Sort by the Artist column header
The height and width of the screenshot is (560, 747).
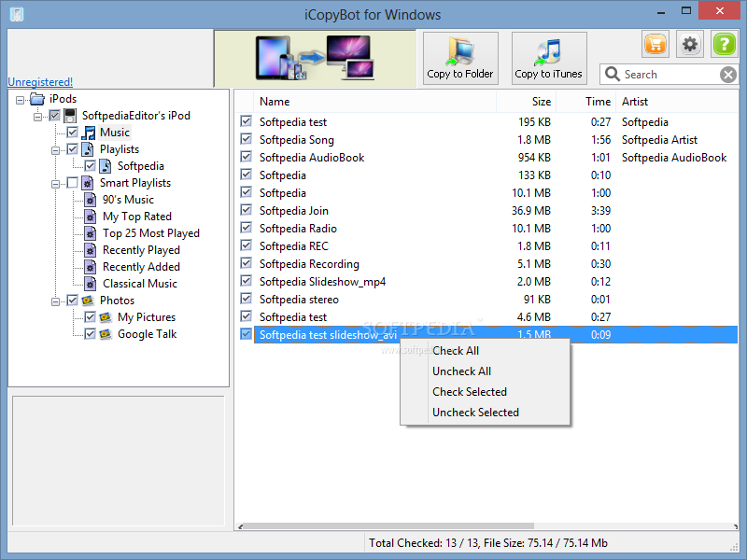point(677,102)
